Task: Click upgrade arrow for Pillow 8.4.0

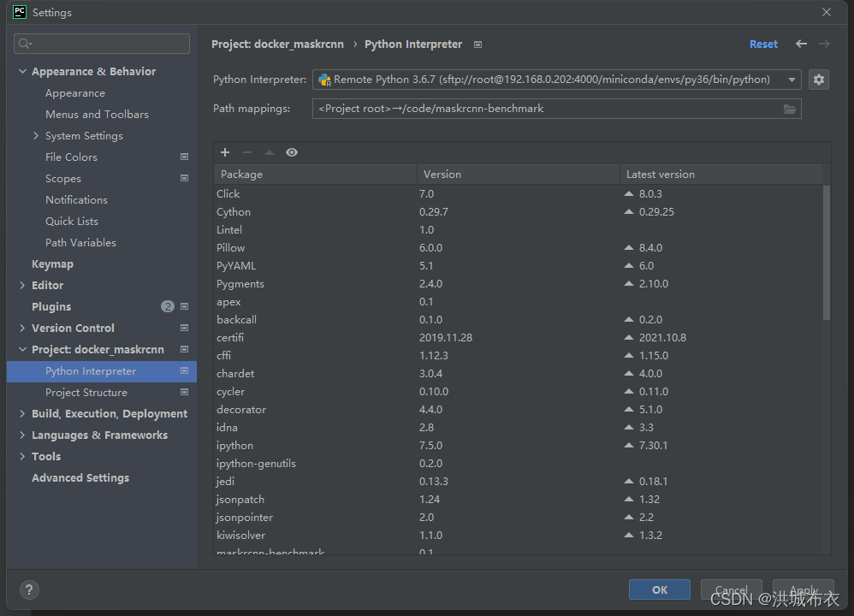Action: click(629, 248)
